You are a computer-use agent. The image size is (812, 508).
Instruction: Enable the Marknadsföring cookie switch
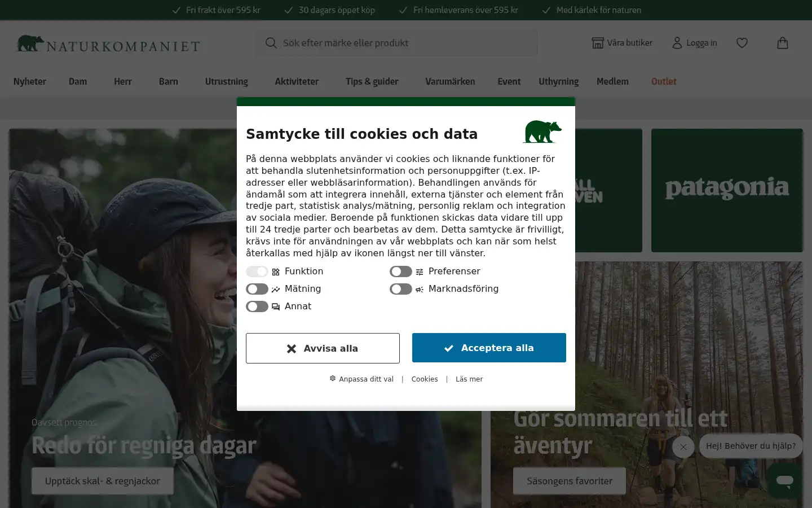[401, 289]
